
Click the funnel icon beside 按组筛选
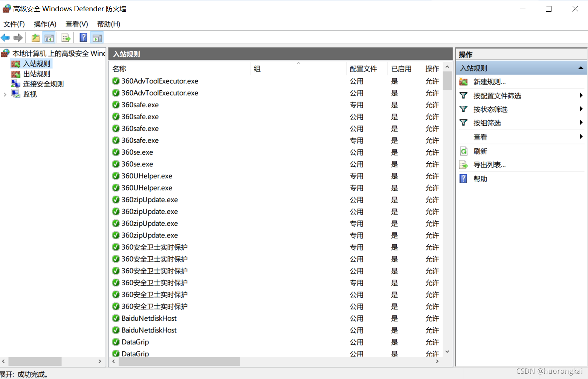(464, 123)
